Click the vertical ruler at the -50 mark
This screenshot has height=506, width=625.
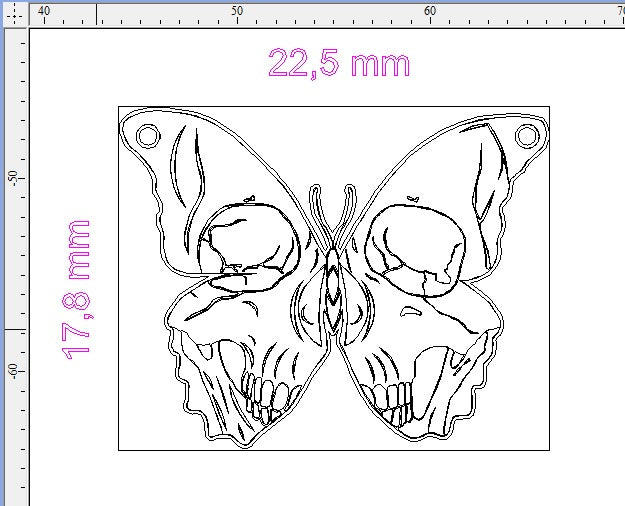(x=15, y=178)
